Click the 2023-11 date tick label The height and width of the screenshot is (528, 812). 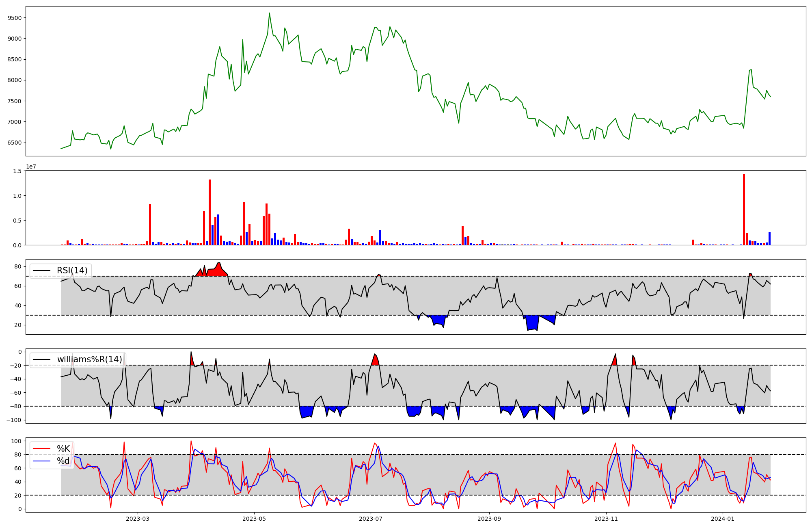[606, 519]
